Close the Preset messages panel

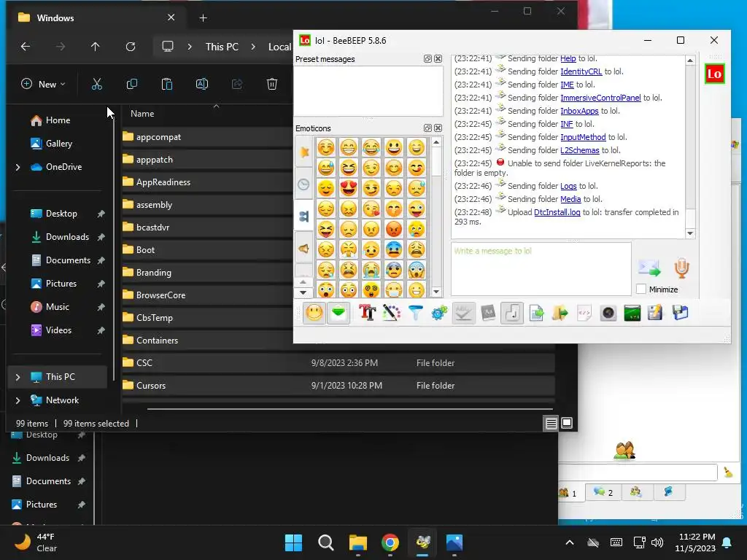pos(438,58)
